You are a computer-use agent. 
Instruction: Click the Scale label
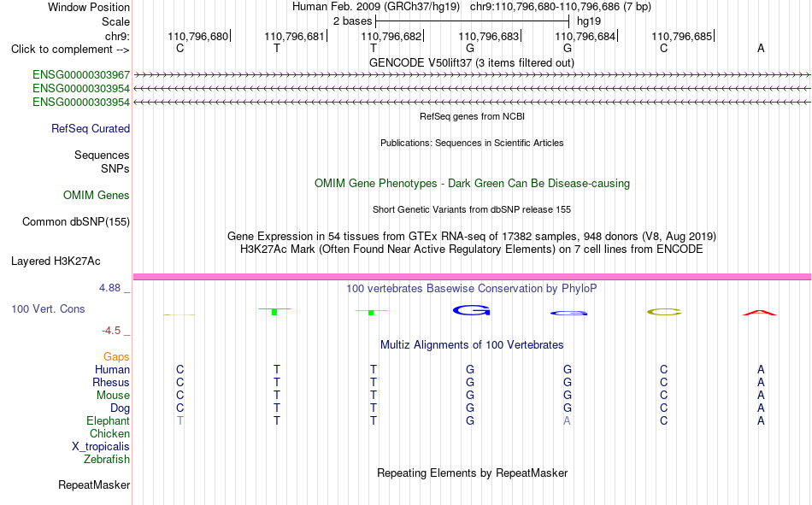(x=115, y=21)
